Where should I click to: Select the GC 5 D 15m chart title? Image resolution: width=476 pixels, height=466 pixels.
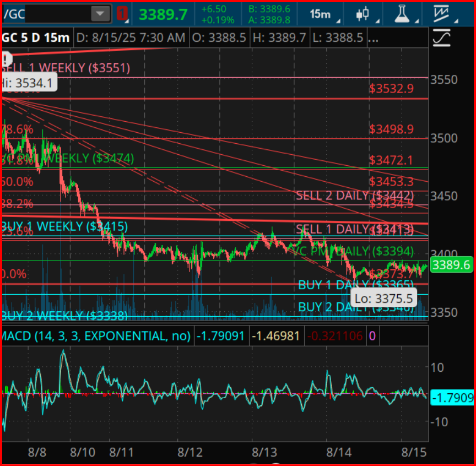click(36, 38)
